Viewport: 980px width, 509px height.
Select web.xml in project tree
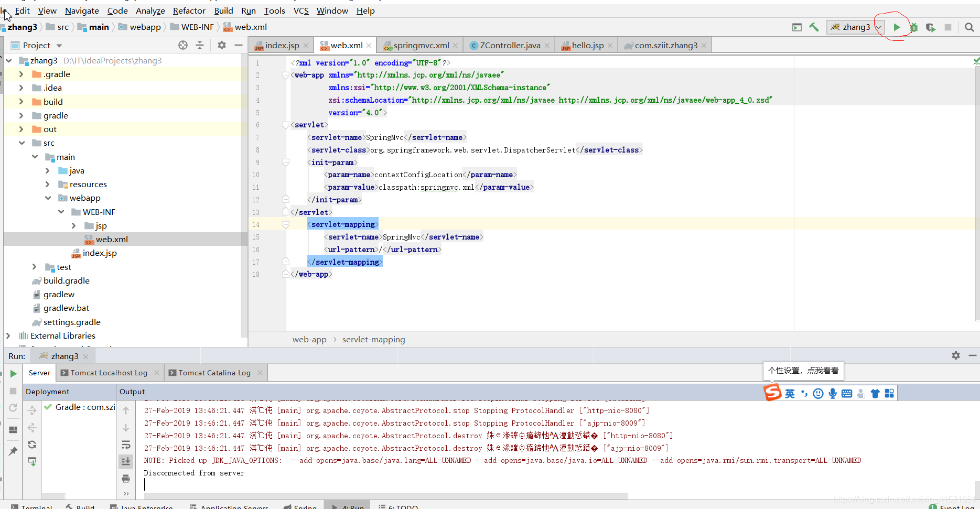pyautogui.click(x=112, y=240)
